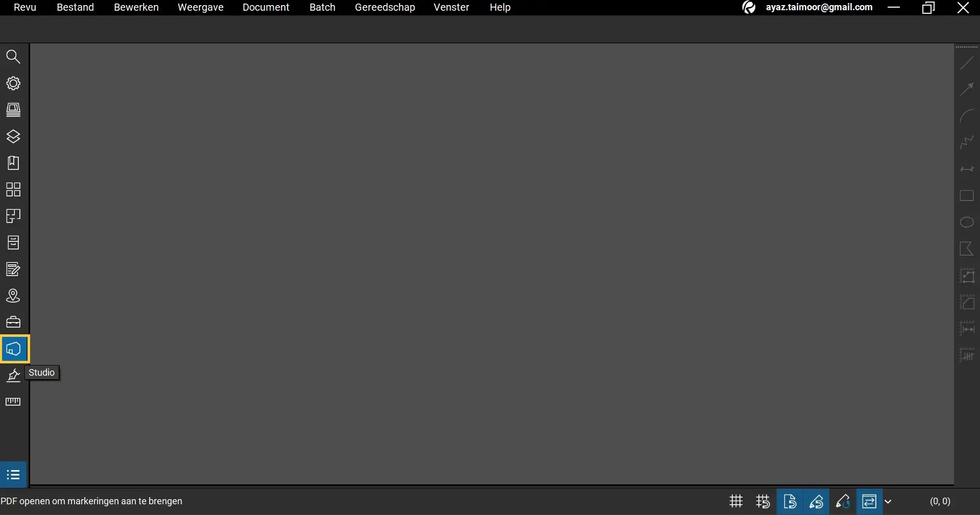The height and width of the screenshot is (515, 980).
Task: Select the Dimension markup tool
Action: (967, 169)
